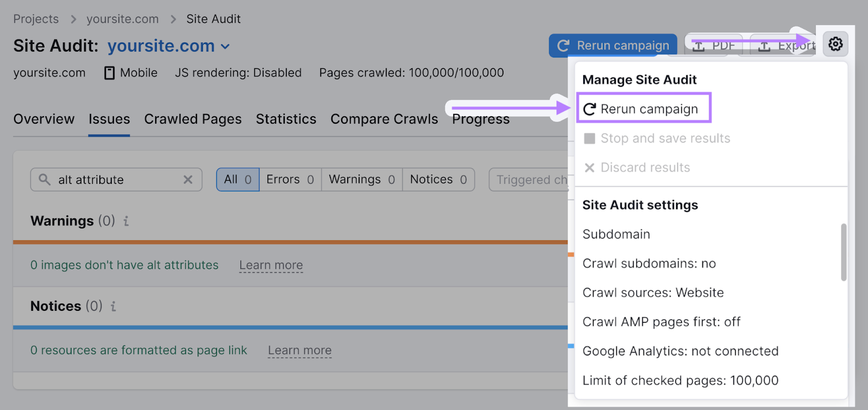Switch to the Issues tab
Screen dimensions: 868x410
109,119
